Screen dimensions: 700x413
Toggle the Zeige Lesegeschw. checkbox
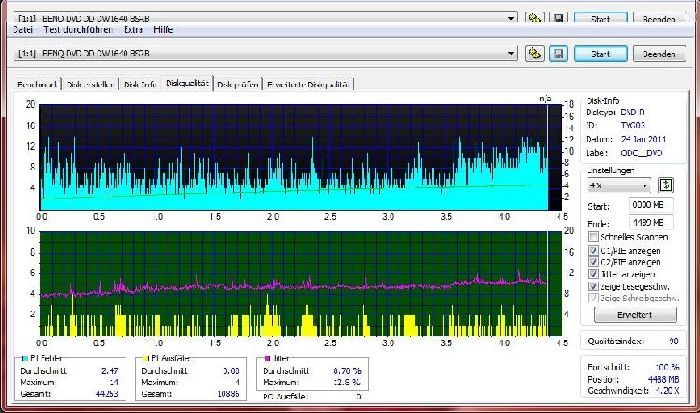(x=593, y=287)
